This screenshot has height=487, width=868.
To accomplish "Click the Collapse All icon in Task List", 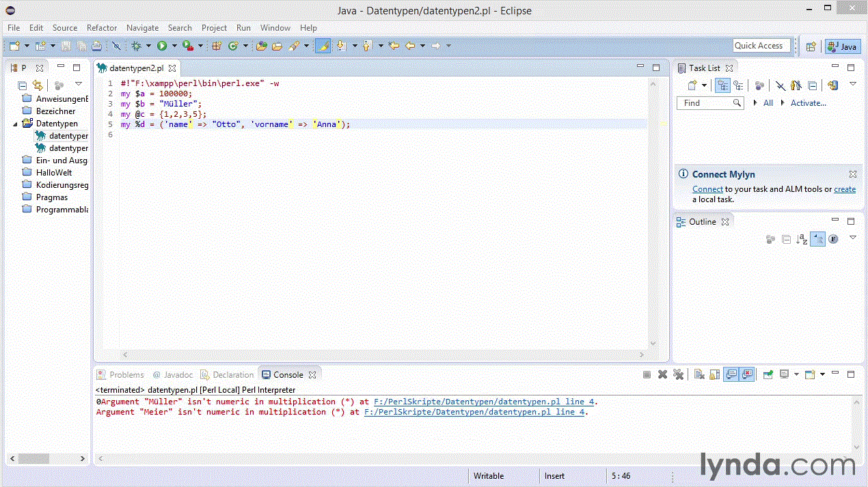I will (812, 85).
